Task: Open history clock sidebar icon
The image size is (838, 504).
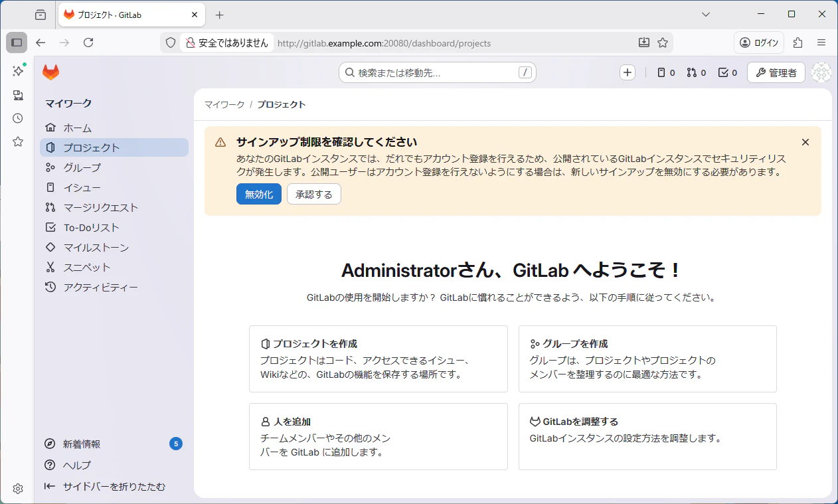Action: click(18, 118)
